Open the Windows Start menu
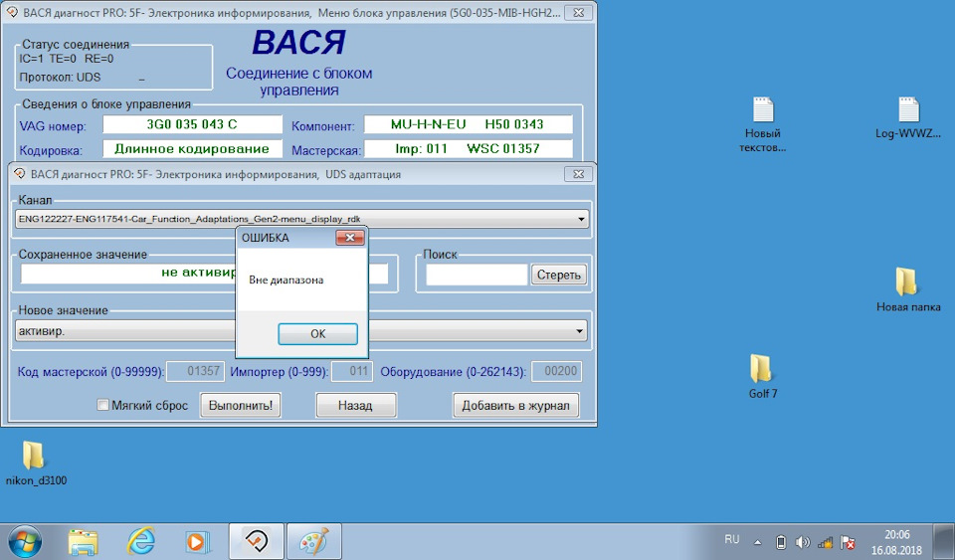This screenshot has width=955, height=560. [x=25, y=541]
